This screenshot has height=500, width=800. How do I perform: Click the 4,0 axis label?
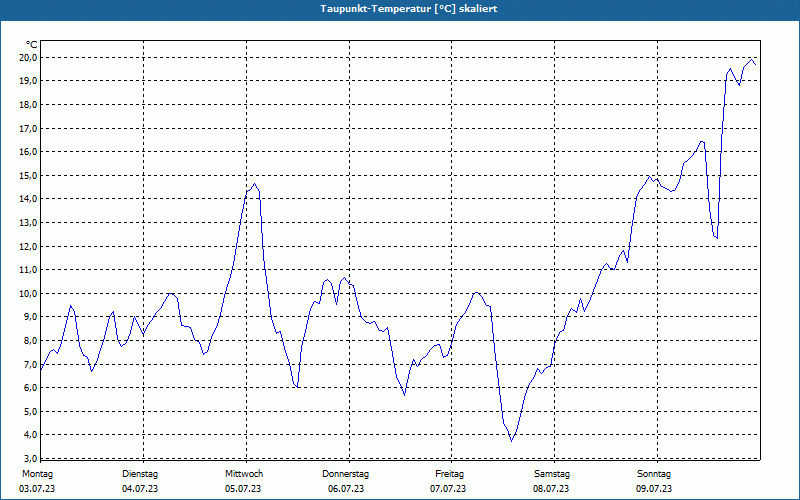[30, 435]
